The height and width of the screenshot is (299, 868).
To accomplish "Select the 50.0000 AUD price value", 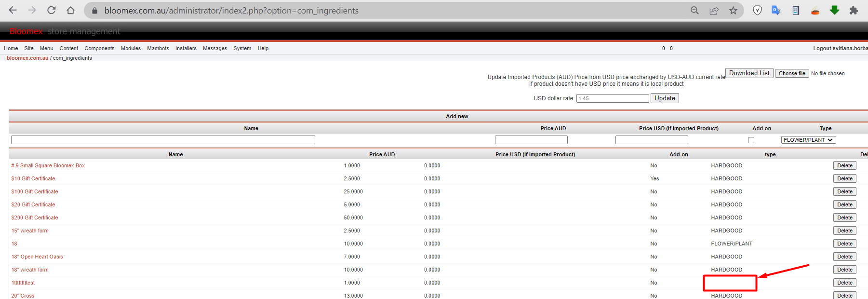I will click(353, 217).
